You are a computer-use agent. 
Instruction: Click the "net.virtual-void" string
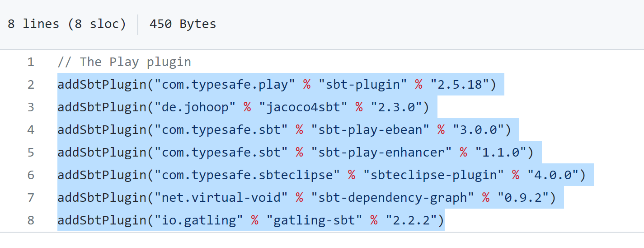(221, 198)
